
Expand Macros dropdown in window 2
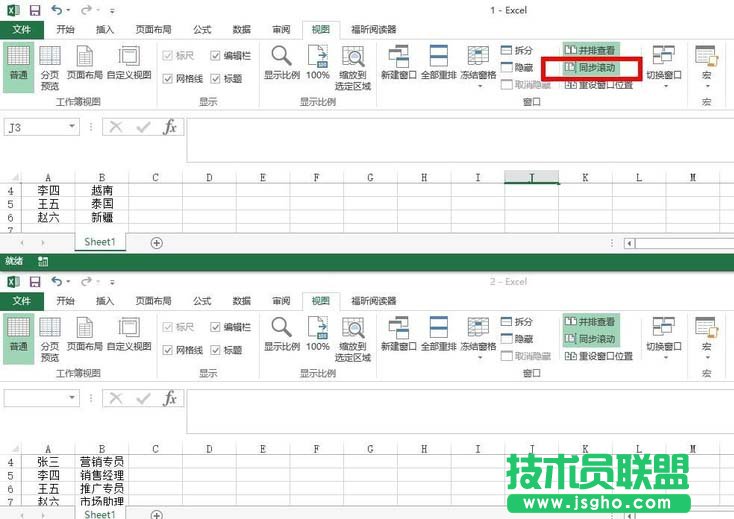tap(707, 358)
